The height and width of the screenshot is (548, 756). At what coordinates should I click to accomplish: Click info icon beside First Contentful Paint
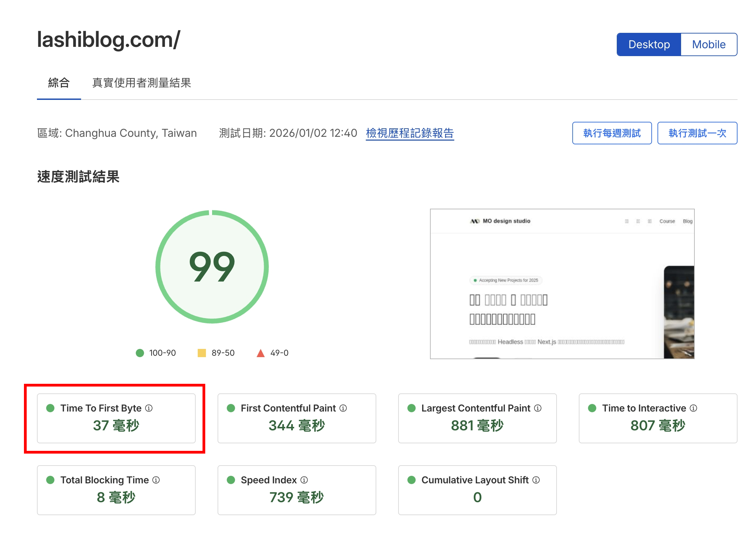coord(343,408)
